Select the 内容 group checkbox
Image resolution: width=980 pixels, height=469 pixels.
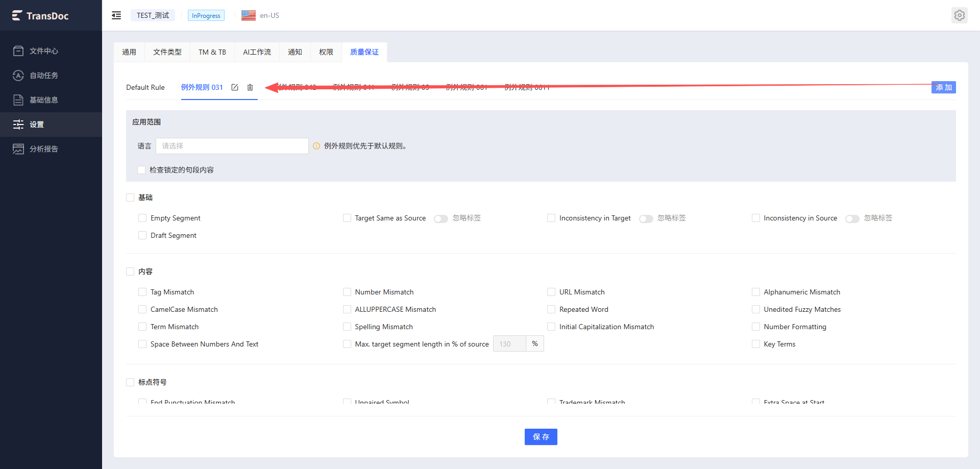[130, 271]
